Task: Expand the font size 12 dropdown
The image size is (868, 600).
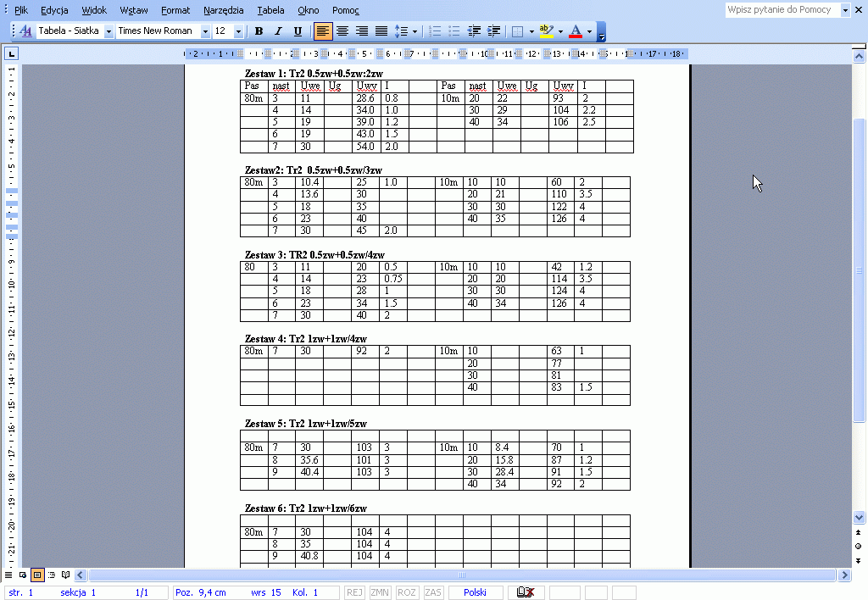Action: (x=238, y=31)
